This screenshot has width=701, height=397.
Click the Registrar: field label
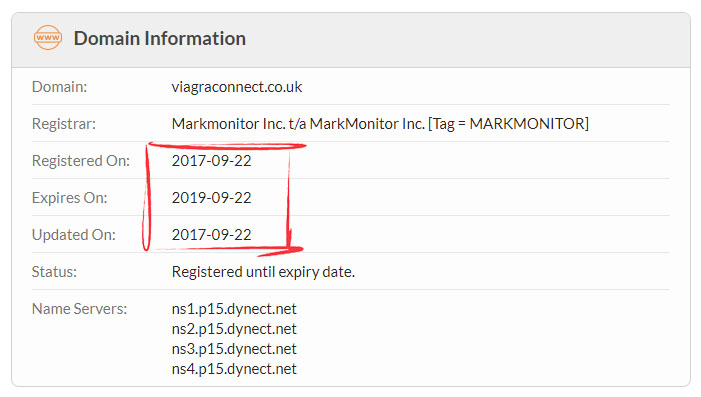[63, 124]
